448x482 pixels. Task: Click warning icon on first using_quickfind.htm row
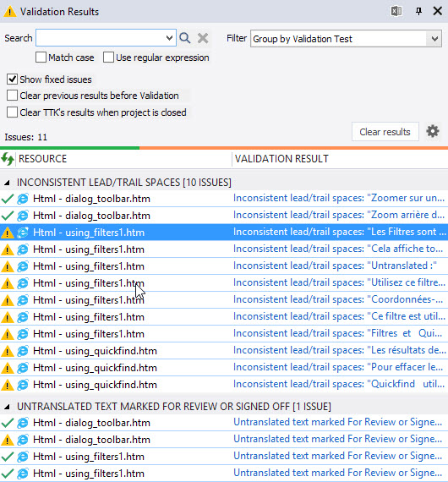point(8,351)
